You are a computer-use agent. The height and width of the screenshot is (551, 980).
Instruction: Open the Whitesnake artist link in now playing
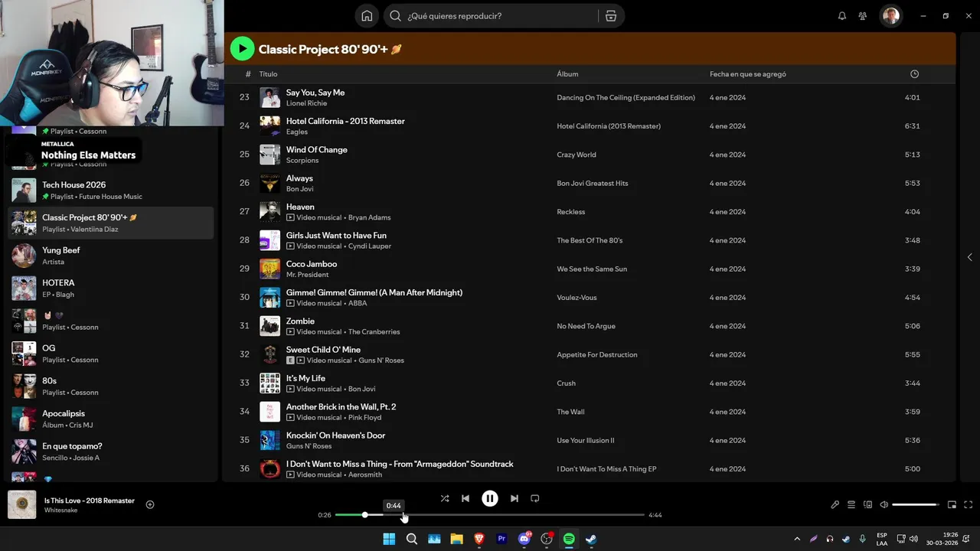pyautogui.click(x=60, y=510)
